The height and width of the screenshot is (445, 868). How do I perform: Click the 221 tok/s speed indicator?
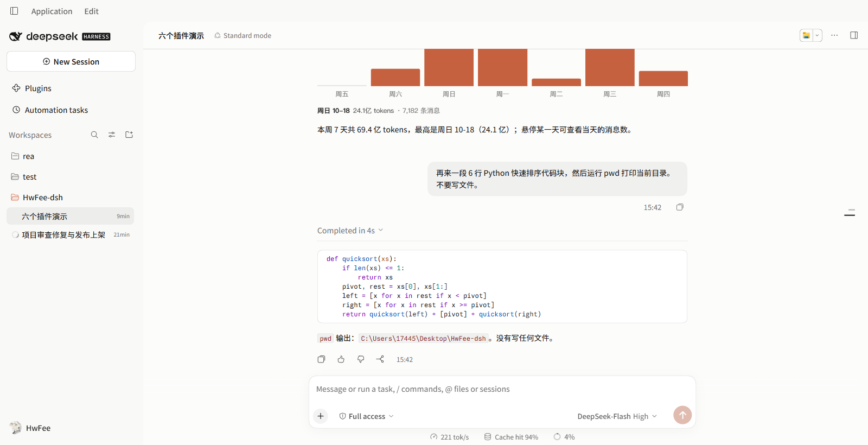pos(450,437)
